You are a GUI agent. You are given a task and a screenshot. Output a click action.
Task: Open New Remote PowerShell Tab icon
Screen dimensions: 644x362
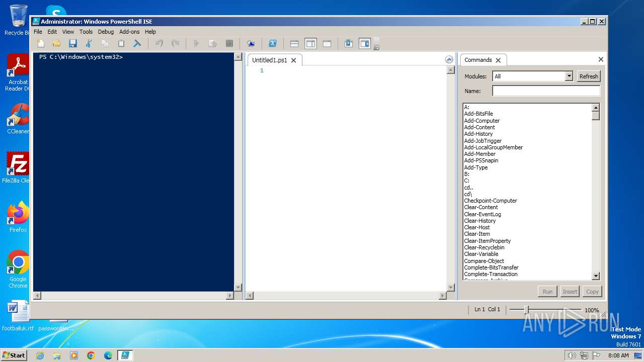(x=251, y=44)
